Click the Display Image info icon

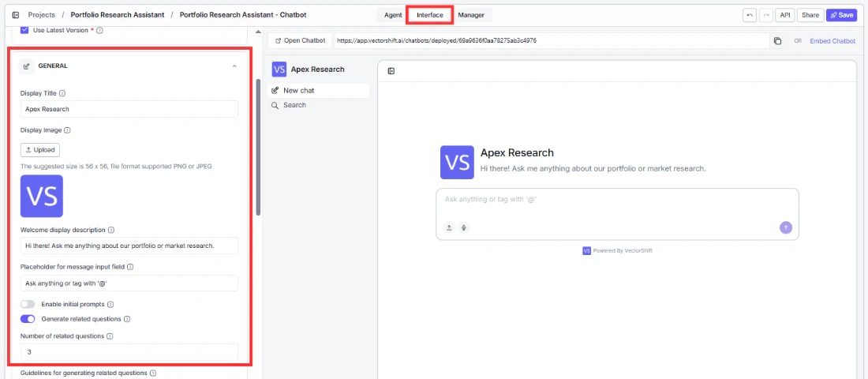click(x=67, y=131)
